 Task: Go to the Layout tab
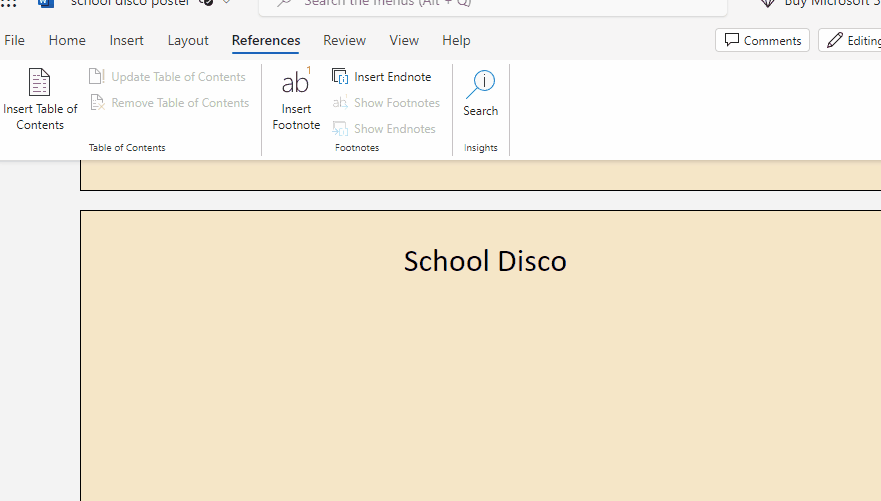188,40
